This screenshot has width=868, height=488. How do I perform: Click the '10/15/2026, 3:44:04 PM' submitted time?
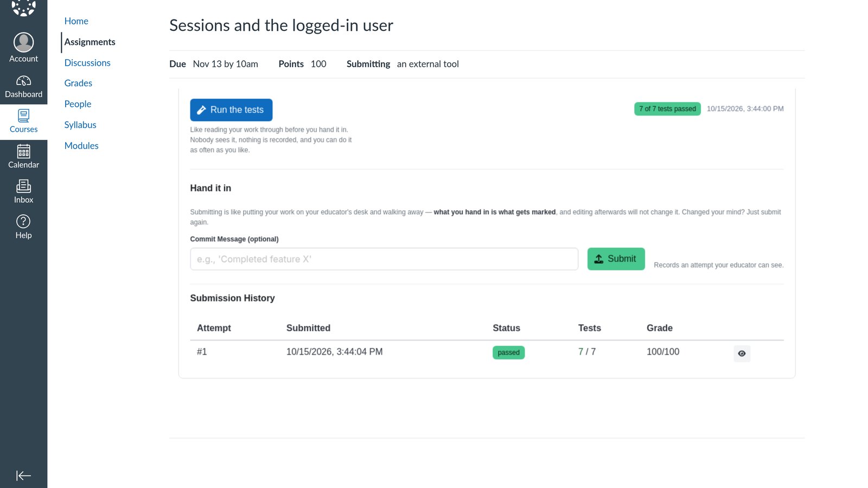[x=334, y=352]
